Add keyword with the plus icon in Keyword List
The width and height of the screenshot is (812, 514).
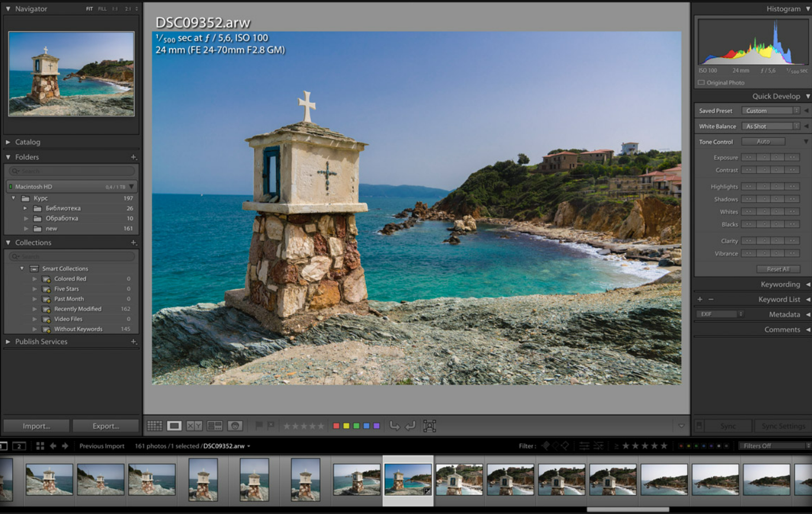[700, 299]
